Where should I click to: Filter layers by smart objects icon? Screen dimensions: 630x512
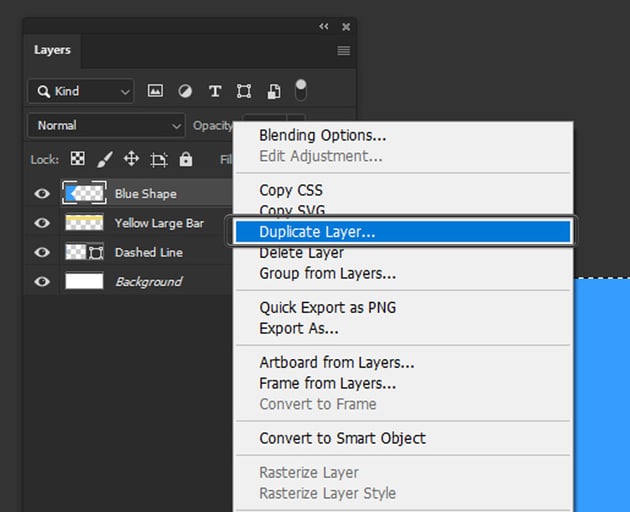(x=274, y=91)
